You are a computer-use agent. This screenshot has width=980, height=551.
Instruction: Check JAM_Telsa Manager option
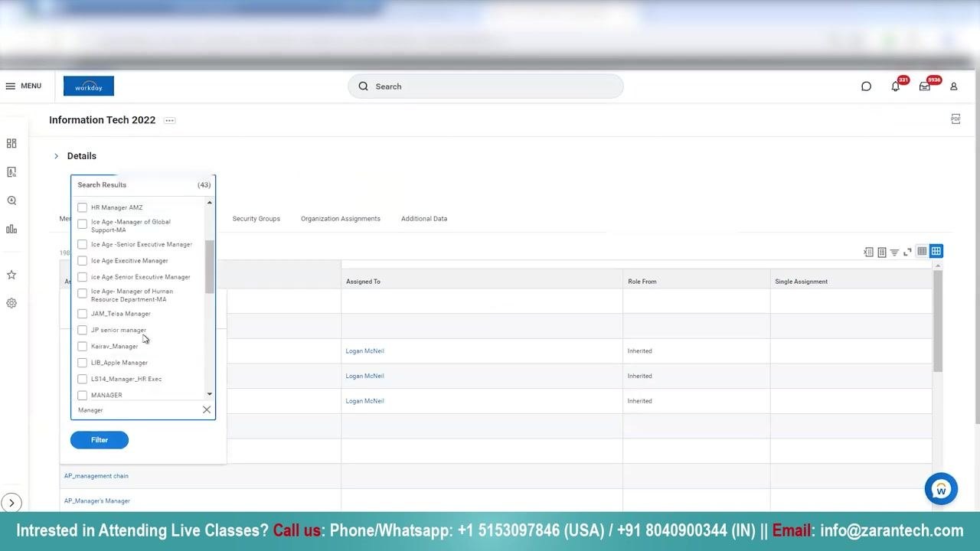pyautogui.click(x=82, y=314)
